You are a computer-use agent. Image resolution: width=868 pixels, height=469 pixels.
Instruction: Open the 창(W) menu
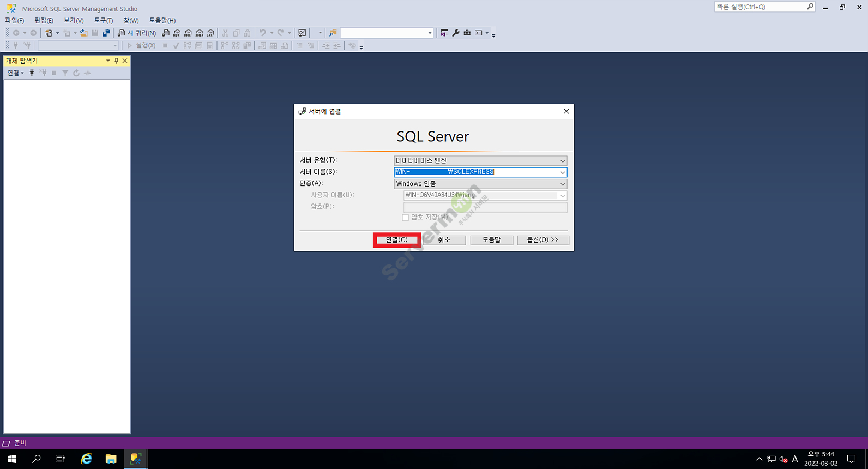(131, 20)
